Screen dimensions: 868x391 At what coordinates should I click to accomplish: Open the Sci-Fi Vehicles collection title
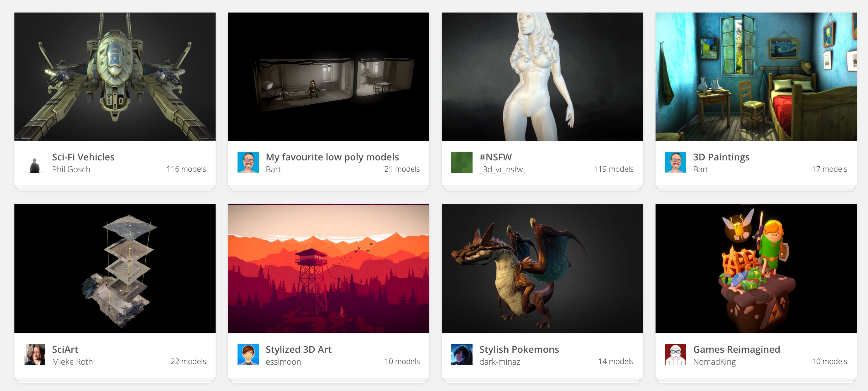83,157
